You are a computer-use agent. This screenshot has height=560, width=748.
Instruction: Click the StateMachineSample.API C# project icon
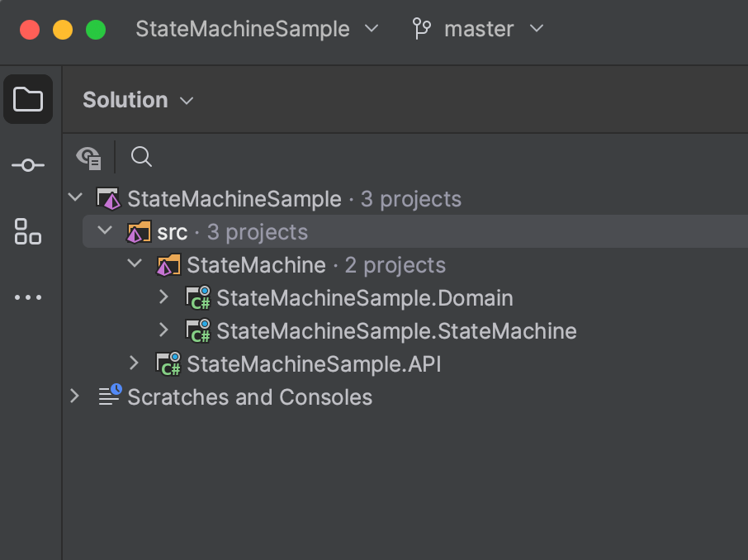tap(168, 363)
